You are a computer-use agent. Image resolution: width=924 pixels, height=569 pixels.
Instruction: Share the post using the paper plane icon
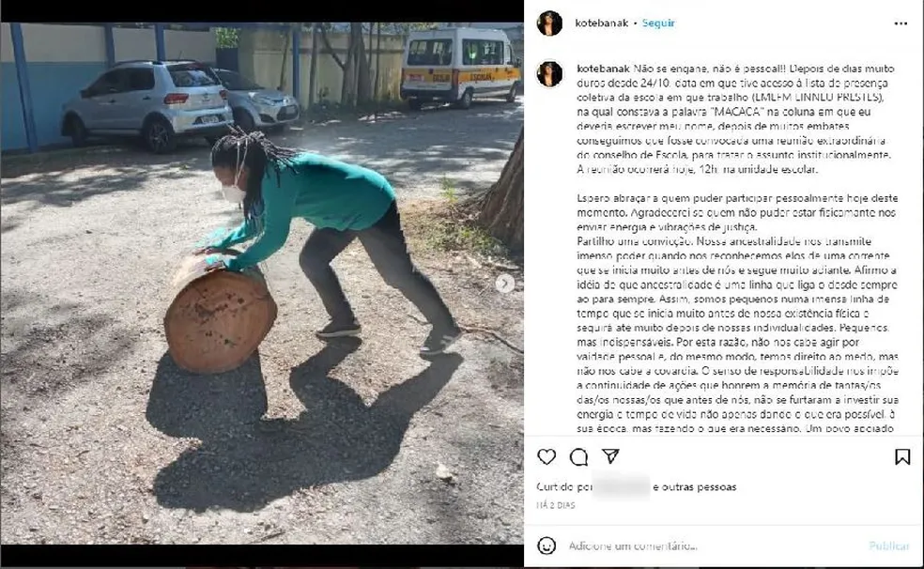[x=610, y=456]
